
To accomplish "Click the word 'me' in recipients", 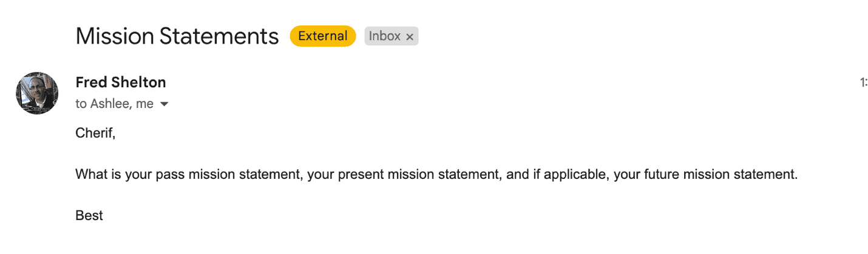I will tap(145, 104).
